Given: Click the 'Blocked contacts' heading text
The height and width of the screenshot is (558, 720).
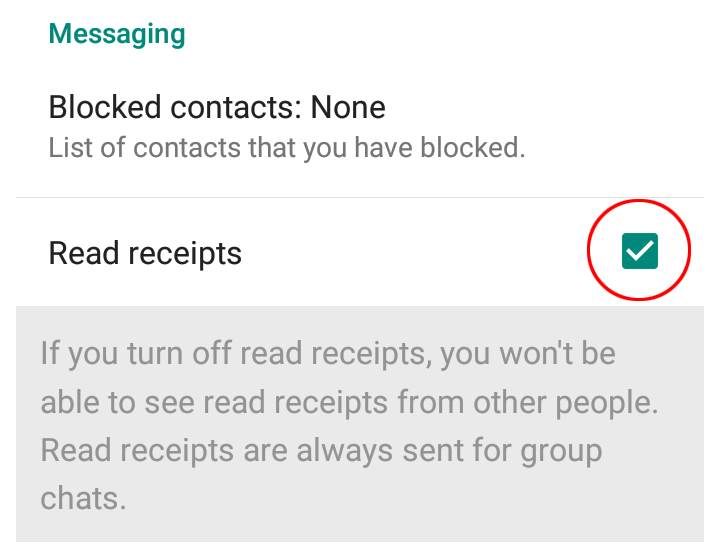Looking at the screenshot, I should pyautogui.click(x=175, y=107).
